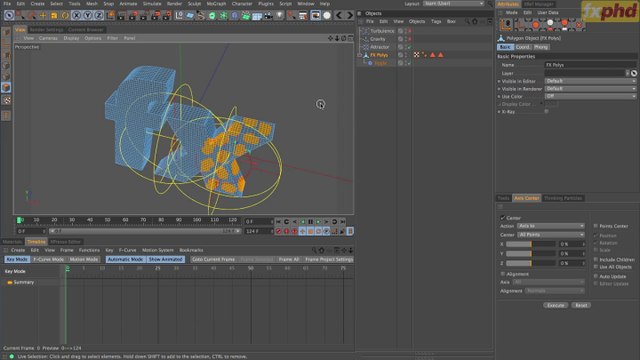The width and height of the screenshot is (640, 360).
Task: Click the redo-view right arrow icon
Action: (349, 16)
